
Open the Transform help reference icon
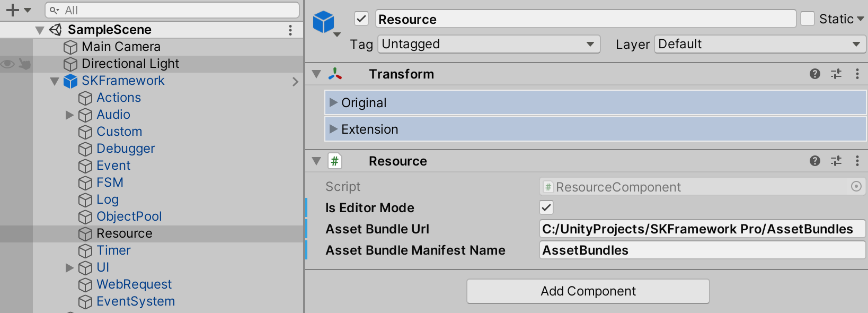click(815, 74)
